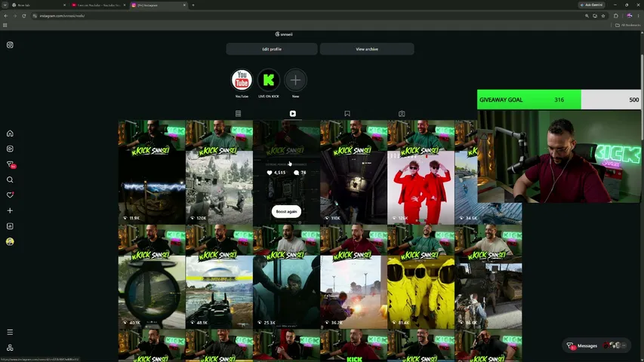Click the zoom magnifier icon in address bar
The image size is (644, 362).
coord(587,16)
